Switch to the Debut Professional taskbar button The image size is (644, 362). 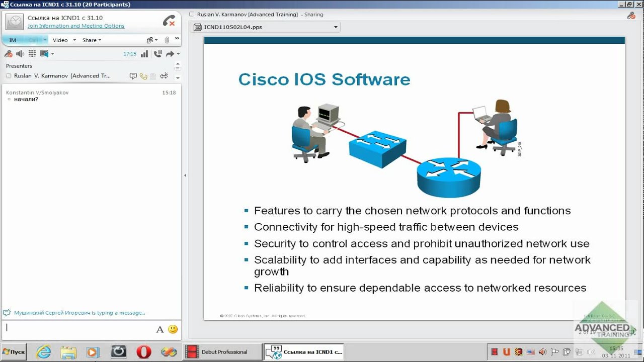point(223,352)
